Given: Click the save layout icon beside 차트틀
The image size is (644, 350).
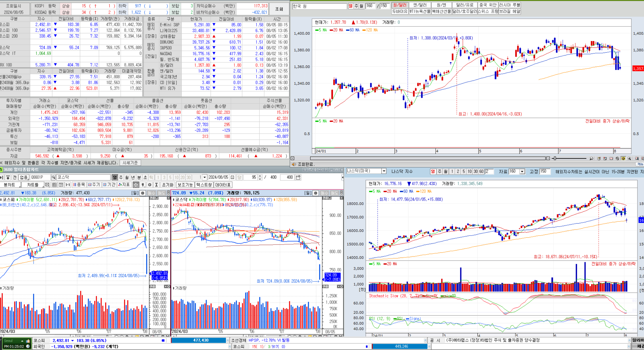Looking at the screenshot, I should point(47,185).
